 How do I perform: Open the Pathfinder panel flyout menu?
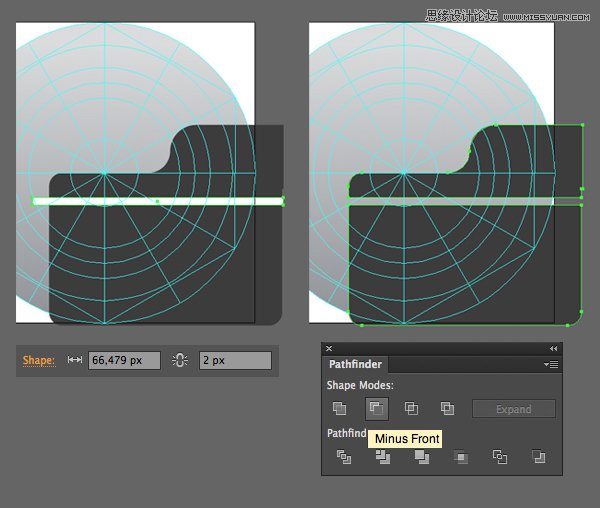click(551, 365)
